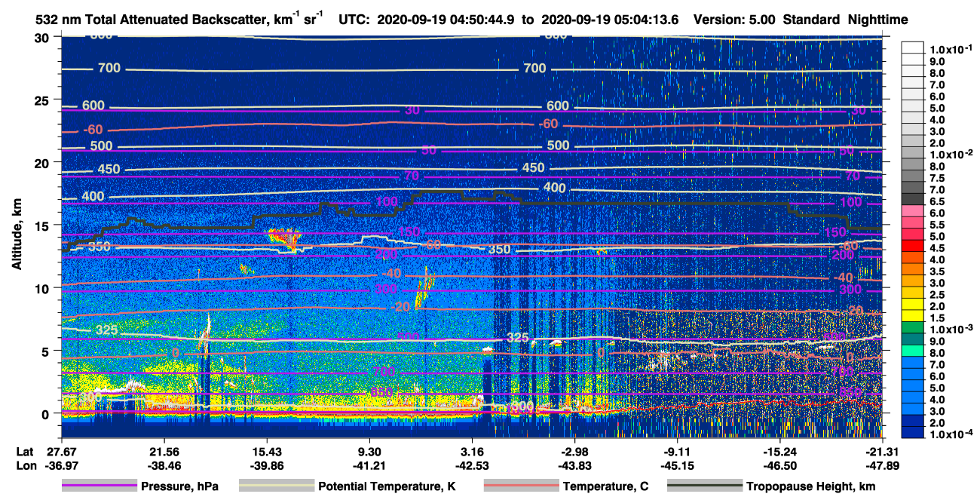This screenshot has width=980, height=503.
Task: Click the 'Tropopause Height, km' legend label
Action: pyautogui.click(x=811, y=487)
